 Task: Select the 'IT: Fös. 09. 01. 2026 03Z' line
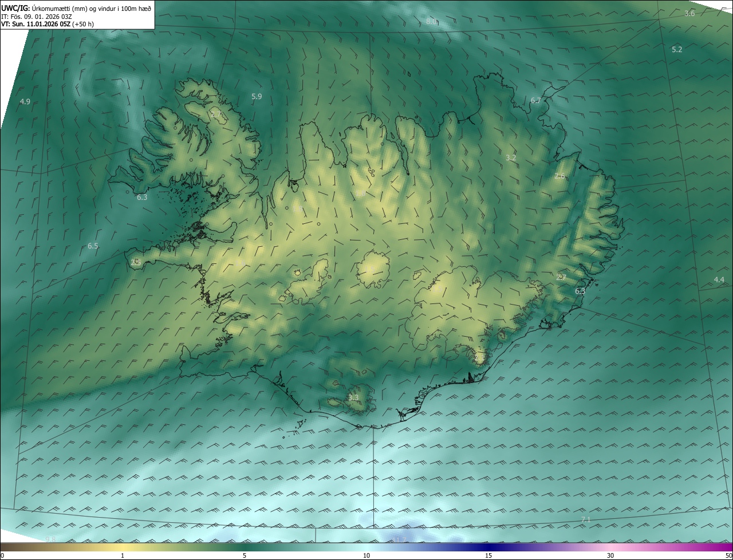[37, 16]
